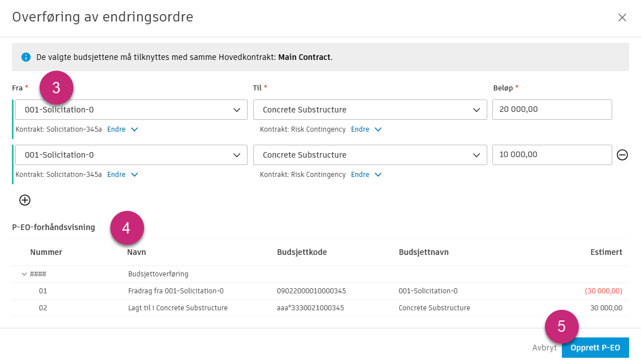Select the Beløp field showing 10 000,00
Screen dimensions: 641x364
552,154
